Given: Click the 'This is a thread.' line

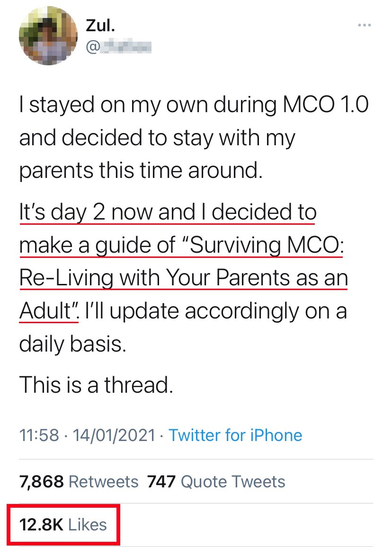Looking at the screenshot, I should 96,385.
